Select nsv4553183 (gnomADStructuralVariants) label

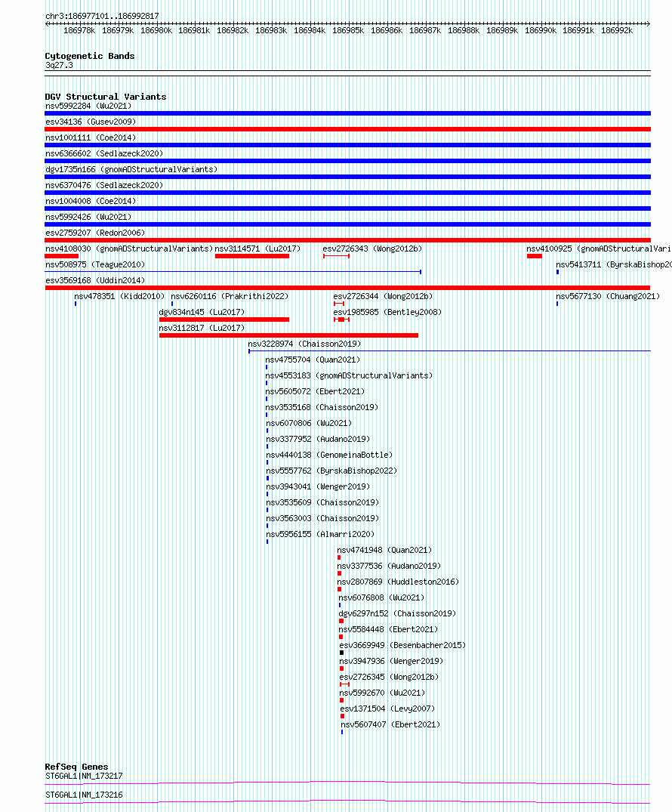pos(349,375)
